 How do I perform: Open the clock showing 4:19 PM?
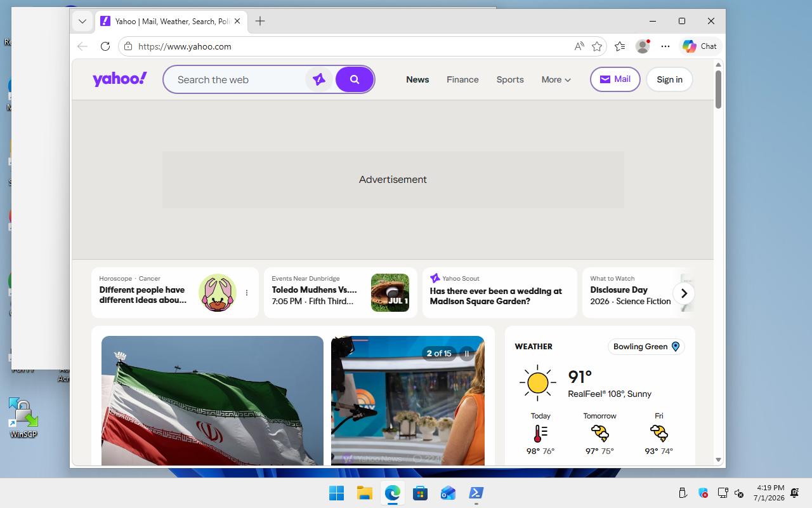pyautogui.click(x=769, y=493)
